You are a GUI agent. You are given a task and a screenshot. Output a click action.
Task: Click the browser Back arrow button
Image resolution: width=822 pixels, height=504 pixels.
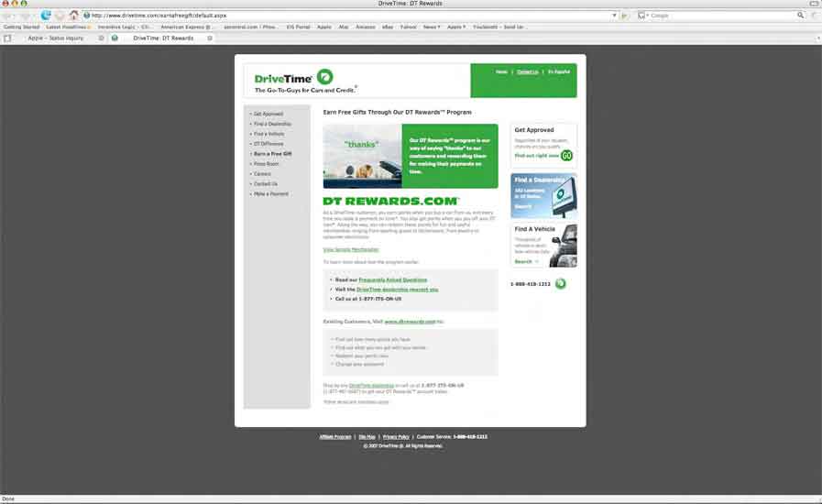click(x=9, y=16)
